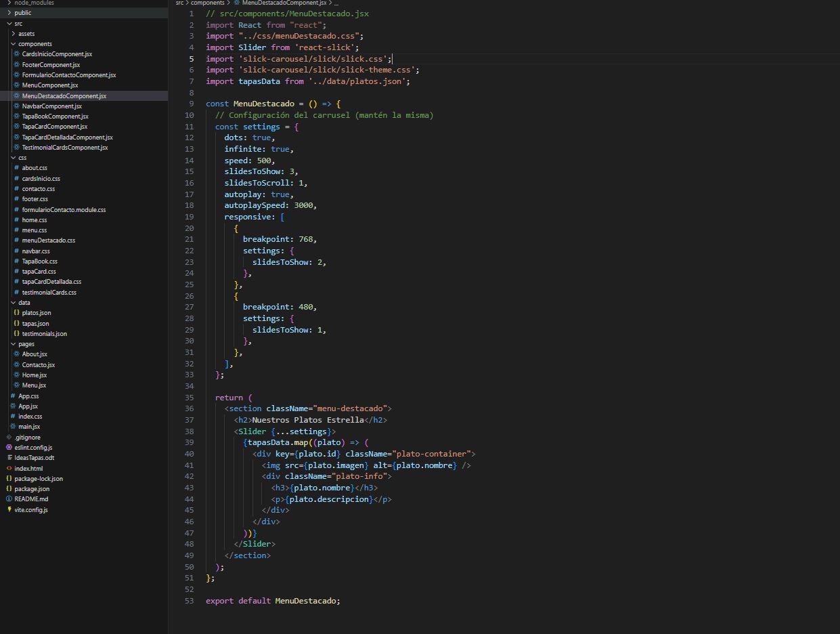840x634 pixels.
Task: Click the React icon beside CardsInicioComponent.jsx
Action: (x=16, y=54)
